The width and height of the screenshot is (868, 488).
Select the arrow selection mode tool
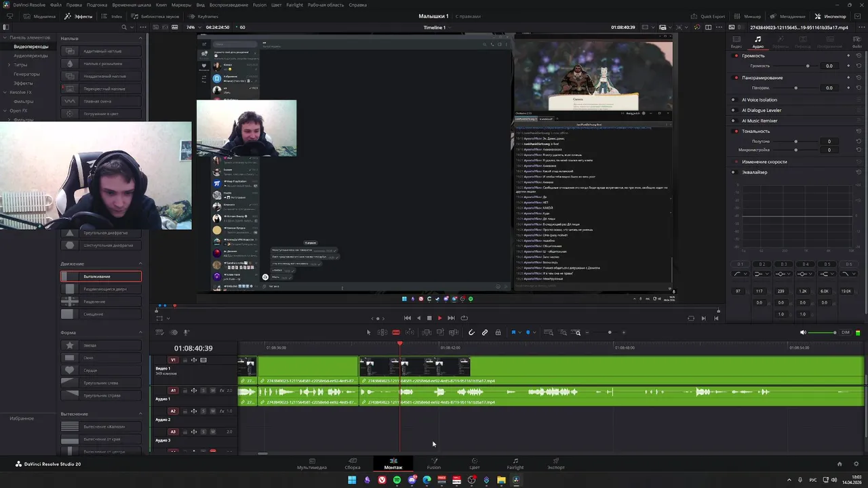click(x=368, y=332)
